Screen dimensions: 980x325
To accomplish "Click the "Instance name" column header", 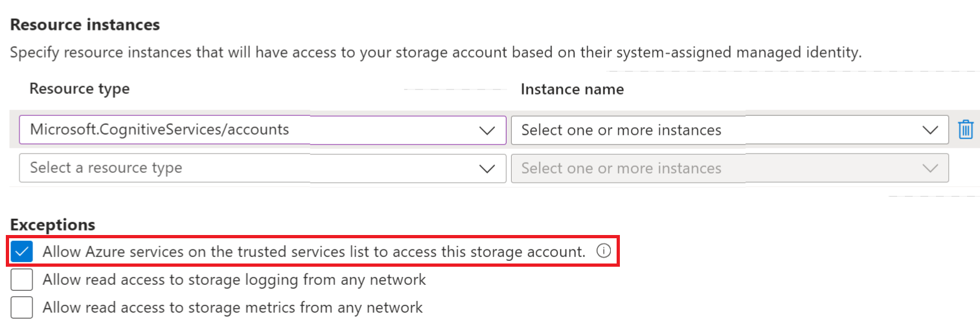I will (572, 89).
